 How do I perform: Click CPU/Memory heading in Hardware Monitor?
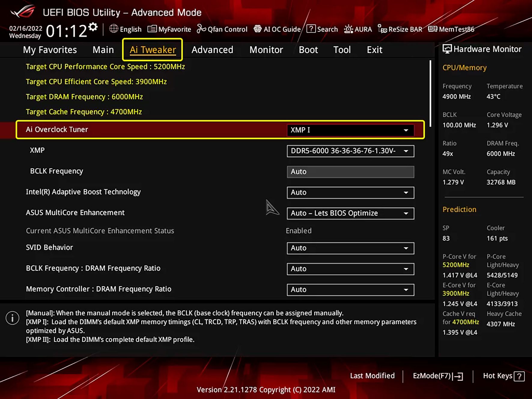tap(464, 68)
